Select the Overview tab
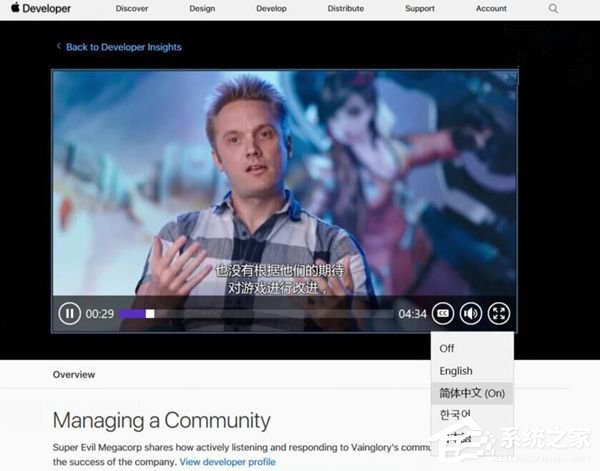This screenshot has width=600, height=471. (74, 375)
